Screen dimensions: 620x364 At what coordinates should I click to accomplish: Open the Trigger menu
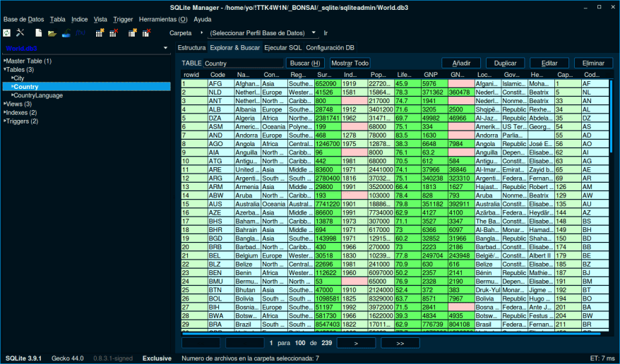[x=123, y=20]
